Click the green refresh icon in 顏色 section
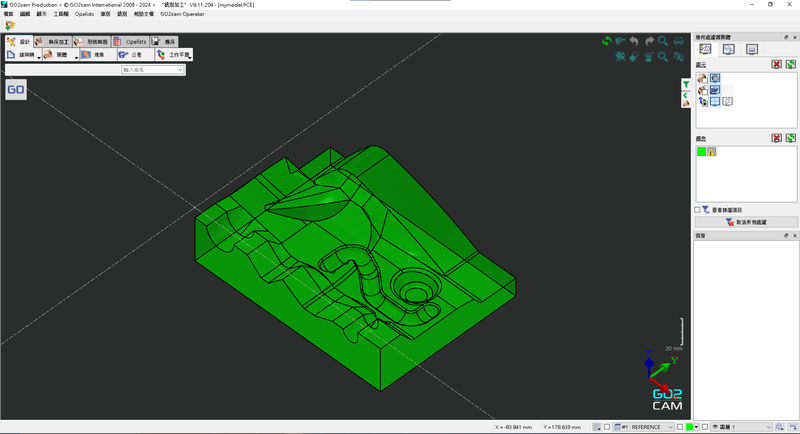Viewport: 800px width, 434px height. point(790,138)
